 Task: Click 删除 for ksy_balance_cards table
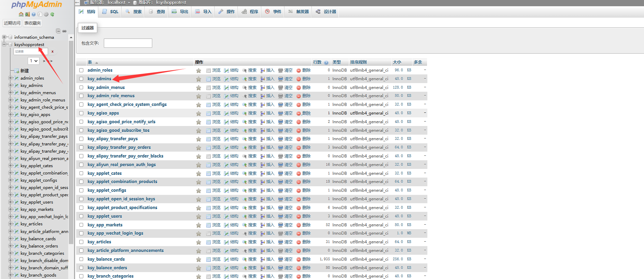(304, 259)
